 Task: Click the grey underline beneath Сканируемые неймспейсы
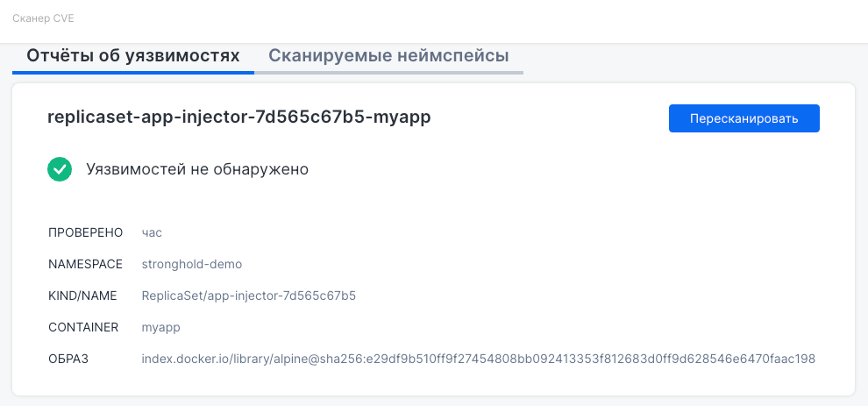click(x=388, y=72)
